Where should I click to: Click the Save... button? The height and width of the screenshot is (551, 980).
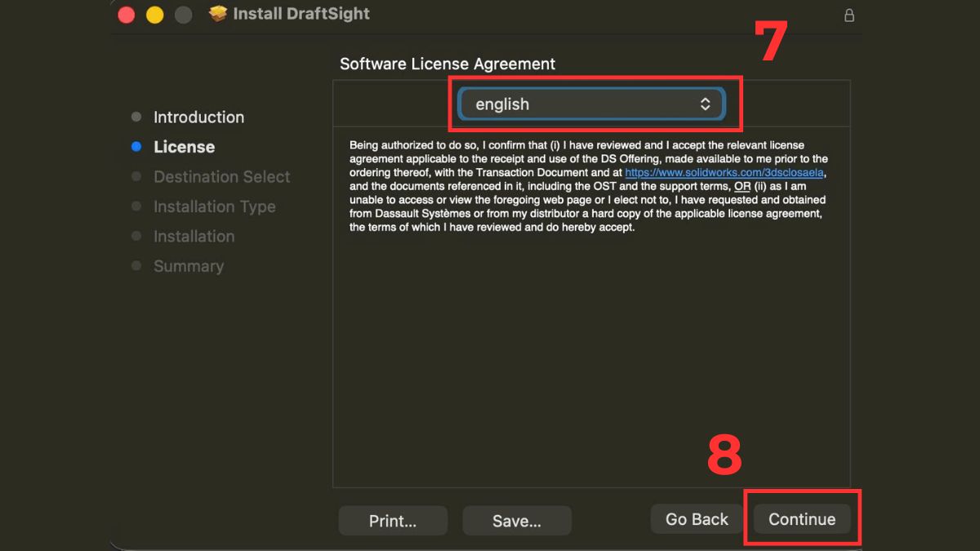click(517, 521)
